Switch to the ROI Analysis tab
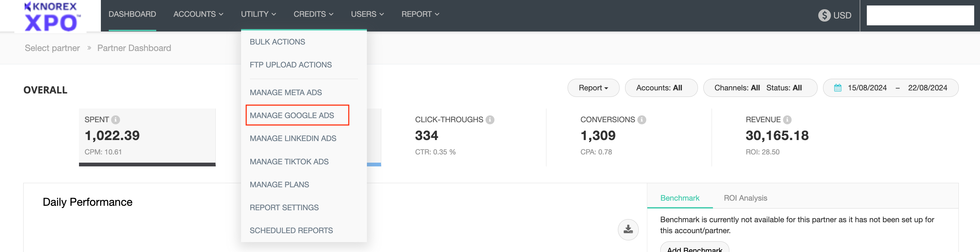Screen dimensions: 980x252 point(745,198)
